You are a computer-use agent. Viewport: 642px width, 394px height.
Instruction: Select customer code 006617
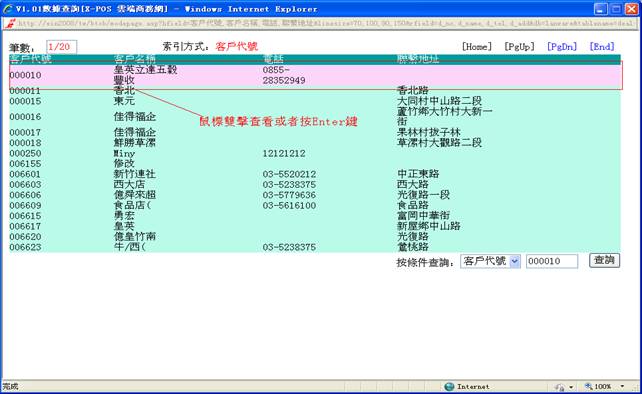click(x=25, y=226)
